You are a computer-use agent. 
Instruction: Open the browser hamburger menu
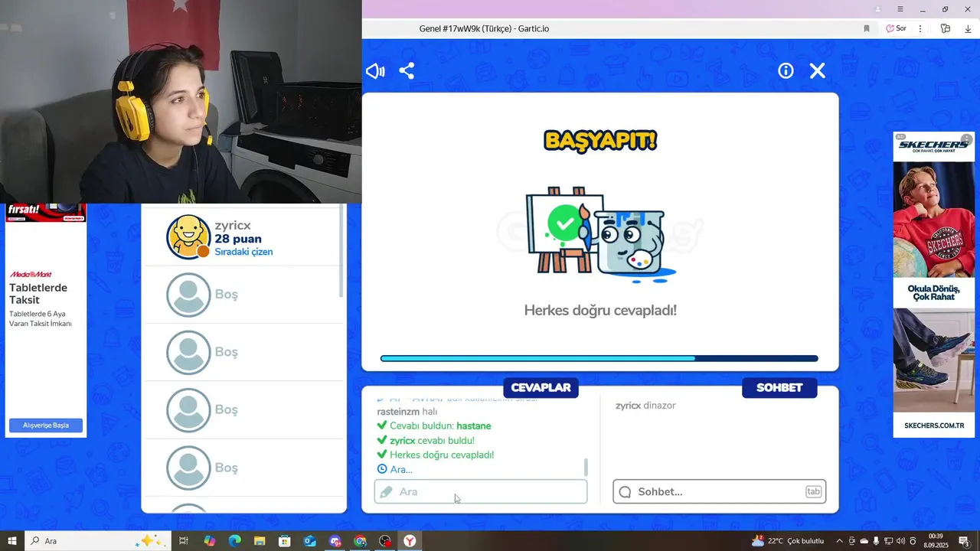tap(900, 9)
